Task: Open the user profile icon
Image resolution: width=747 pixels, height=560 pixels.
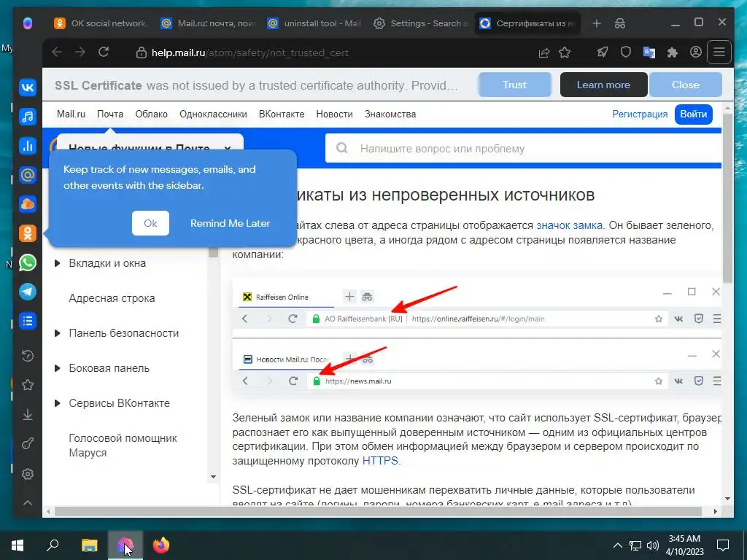Action: coord(695,52)
